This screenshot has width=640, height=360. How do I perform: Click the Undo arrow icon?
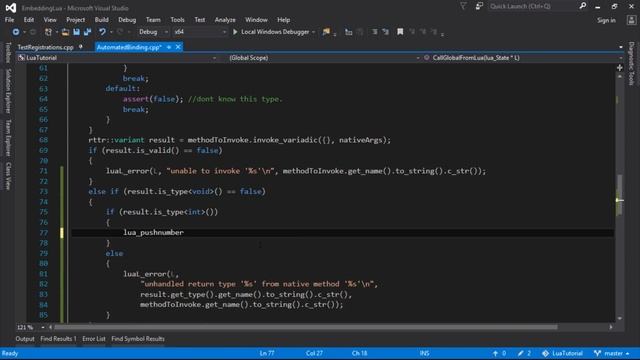[x=102, y=32]
